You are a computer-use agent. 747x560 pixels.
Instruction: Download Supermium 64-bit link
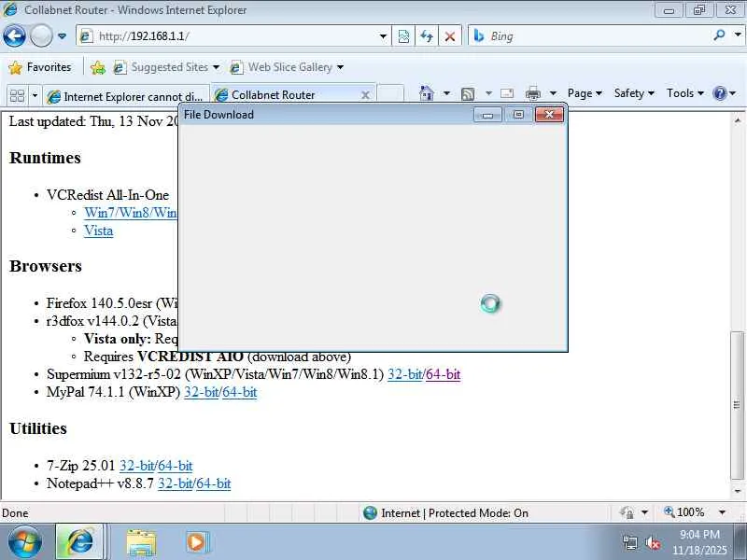point(443,374)
